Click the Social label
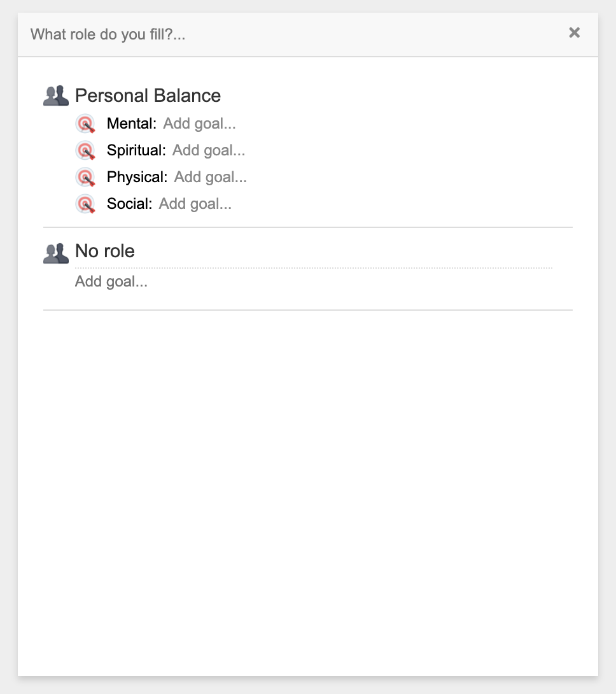Image resolution: width=616 pixels, height=694 pixels. pyautogui.click(x=129, y=204)
